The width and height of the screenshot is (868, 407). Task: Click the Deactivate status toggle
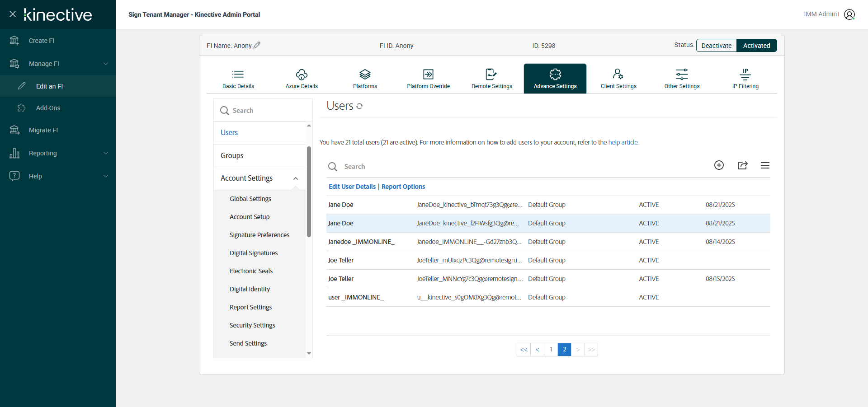coord(717,46)
